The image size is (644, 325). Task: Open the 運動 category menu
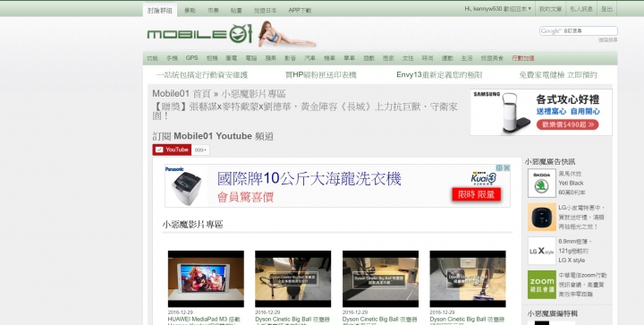tap(447, 58)
